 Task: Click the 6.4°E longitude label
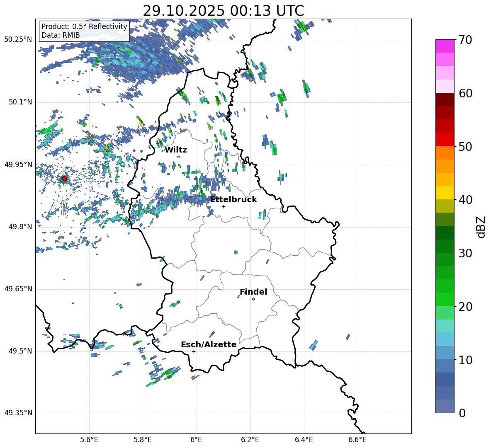[304, 440]
